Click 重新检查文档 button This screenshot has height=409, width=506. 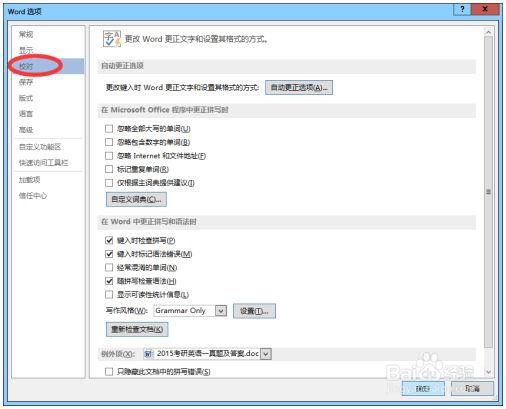(x=137, y=329)
